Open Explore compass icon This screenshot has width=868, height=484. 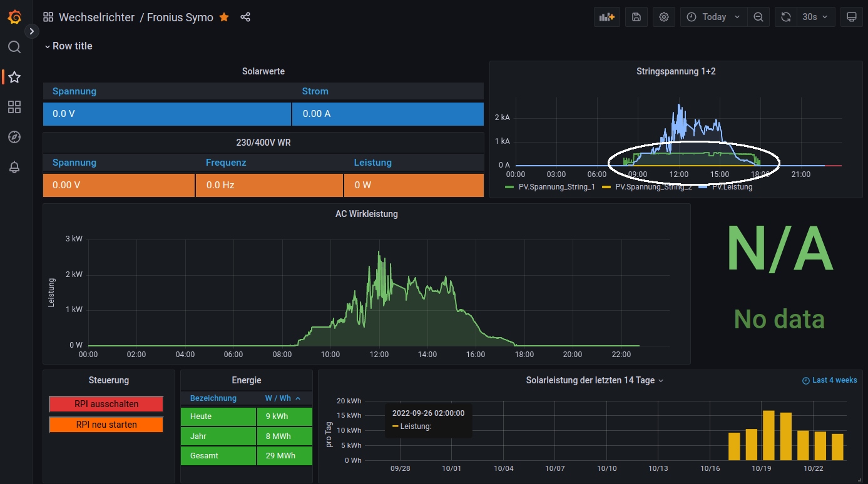tap(14, 137)
